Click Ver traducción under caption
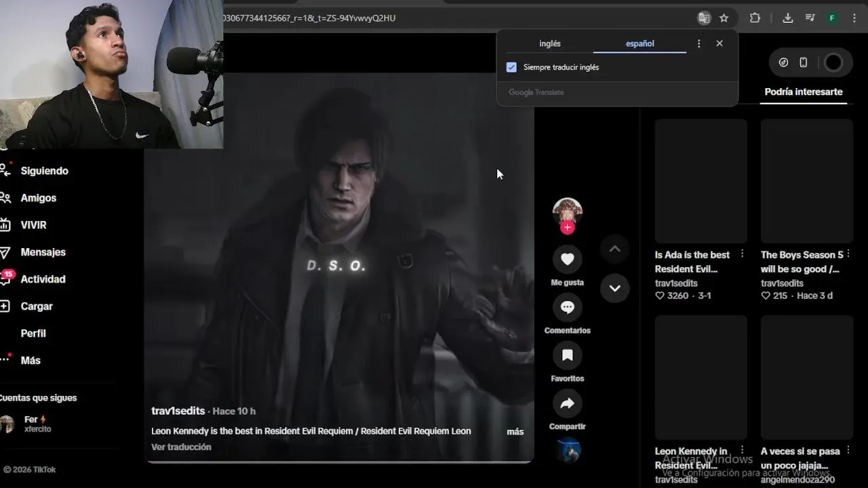This screenshot has height=488, width=868. (x=181, y=447)
